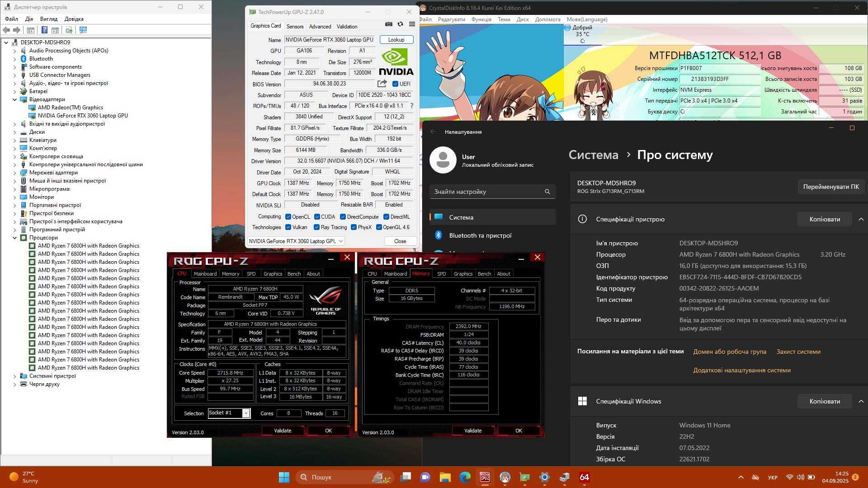
Task: Open File Explorer from the taskbar
Action: point(445,477)
